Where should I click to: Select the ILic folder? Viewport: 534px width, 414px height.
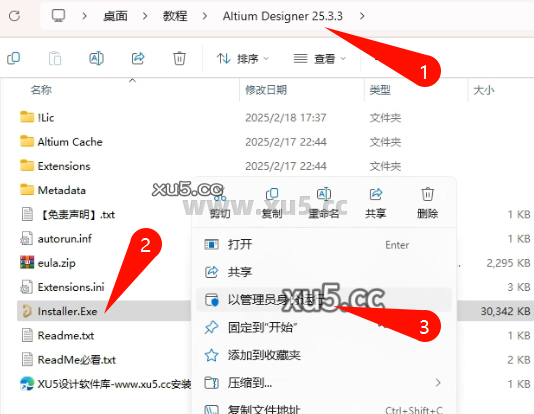click(x=46, y=118)
